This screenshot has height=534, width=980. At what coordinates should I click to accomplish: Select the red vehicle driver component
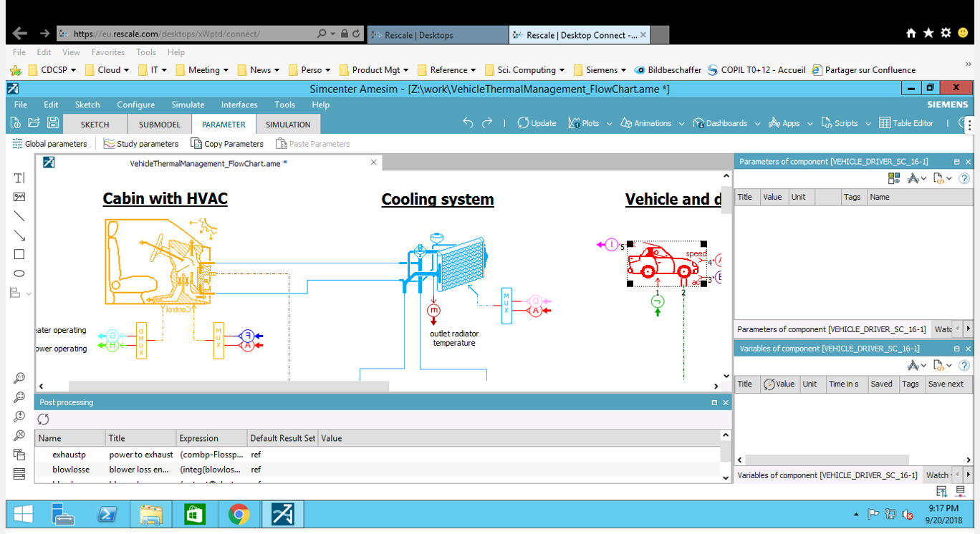(663, 263)
